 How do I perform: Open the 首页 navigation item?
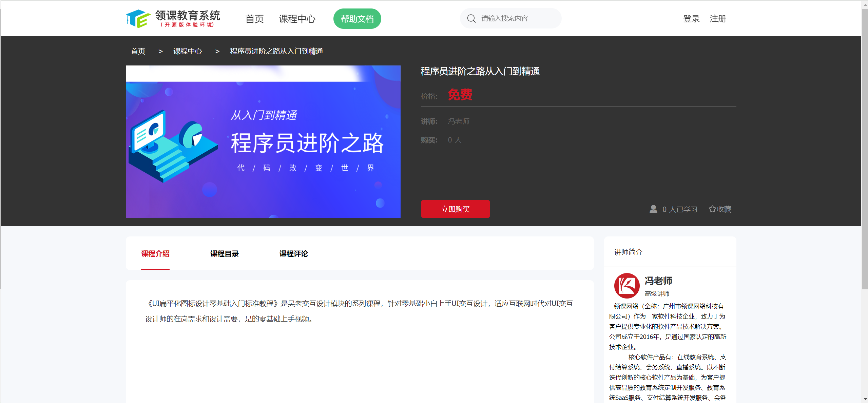point(254,19)
